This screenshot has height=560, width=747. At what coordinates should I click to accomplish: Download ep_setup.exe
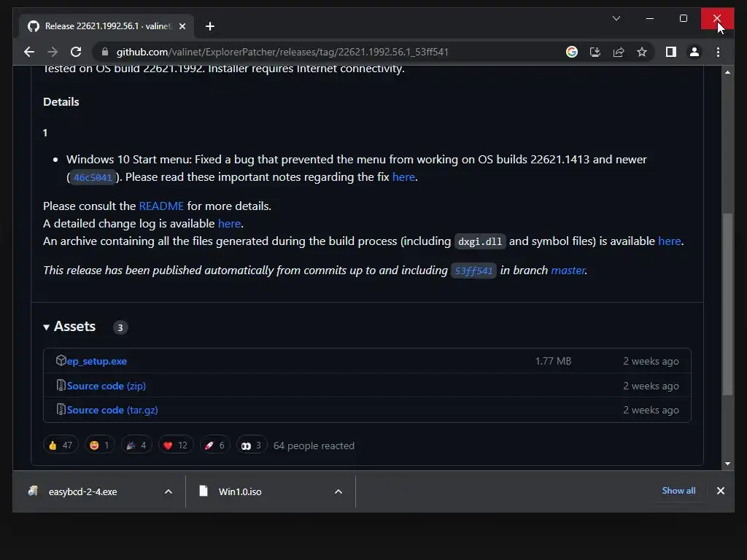pyautogui.click(x=97, y=362)
